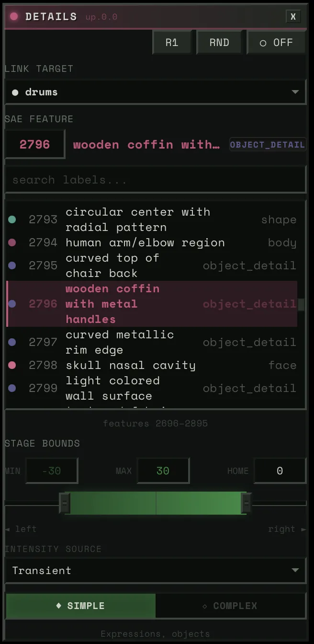Click the purple dot beside feature 2797
This screenshot has height=644, width=314.
click(x=12, y=342)
